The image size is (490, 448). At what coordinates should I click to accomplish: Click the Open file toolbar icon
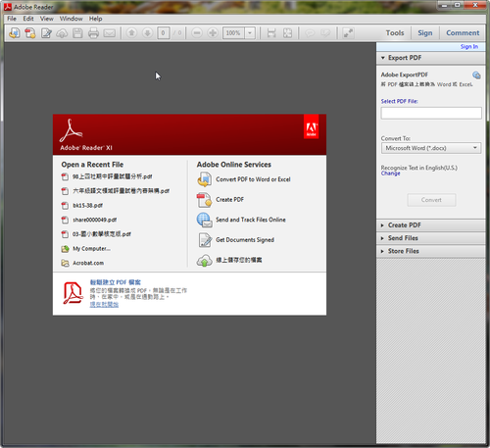(x=15, y=33)
